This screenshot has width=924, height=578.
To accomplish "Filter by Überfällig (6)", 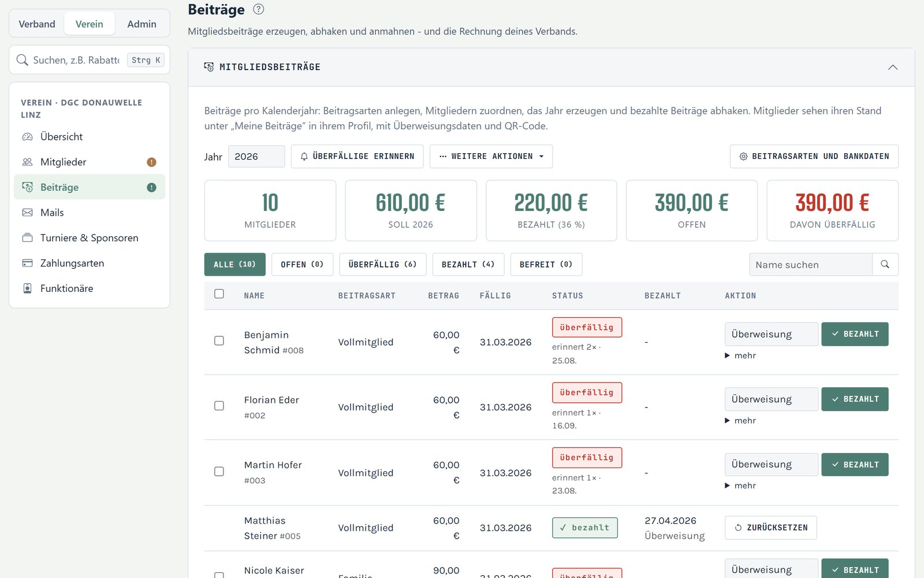I will coord(382,264).
